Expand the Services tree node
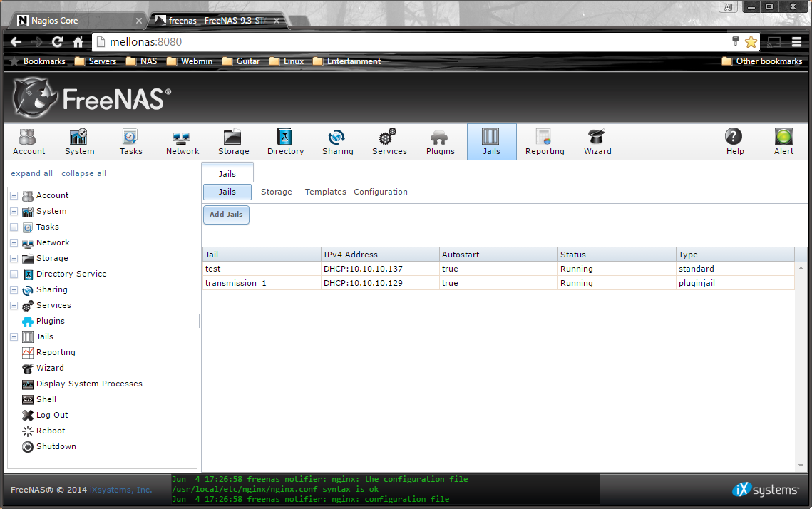 [14, 306]
